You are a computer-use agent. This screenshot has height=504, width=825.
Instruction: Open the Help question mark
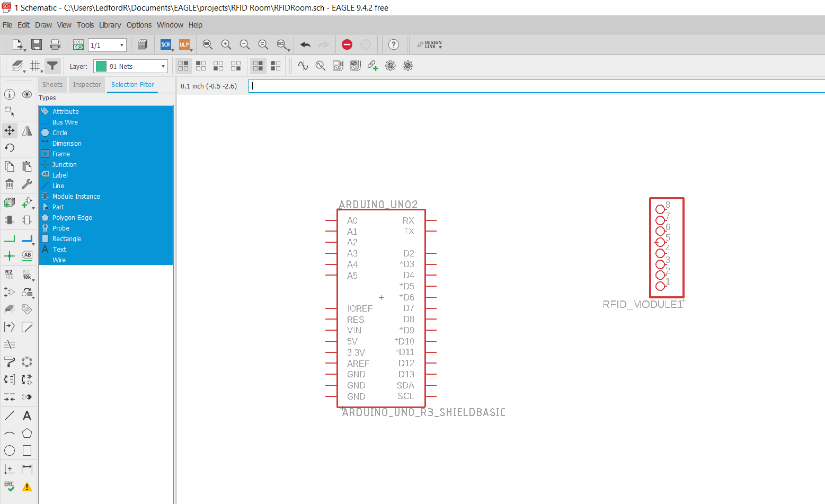pos(394,45)
